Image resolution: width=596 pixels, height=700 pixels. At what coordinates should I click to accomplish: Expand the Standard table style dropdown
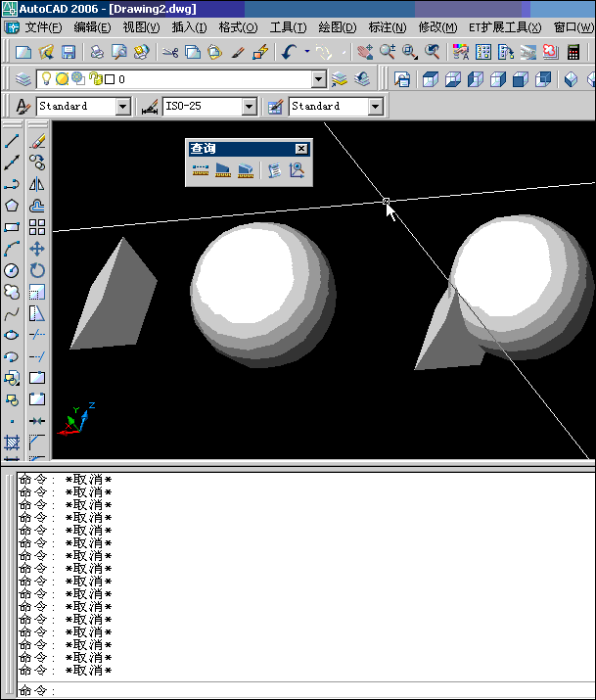point(375,107)
